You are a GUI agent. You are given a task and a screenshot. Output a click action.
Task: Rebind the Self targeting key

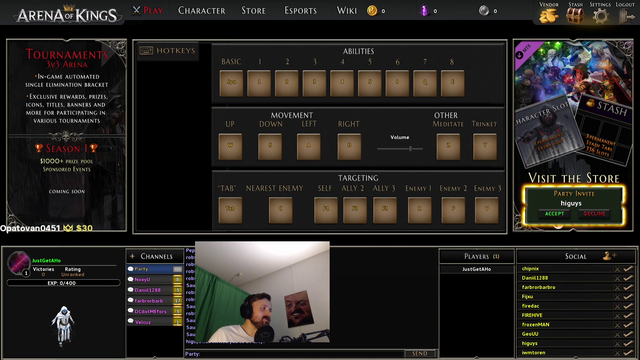[x=326, y=210]
